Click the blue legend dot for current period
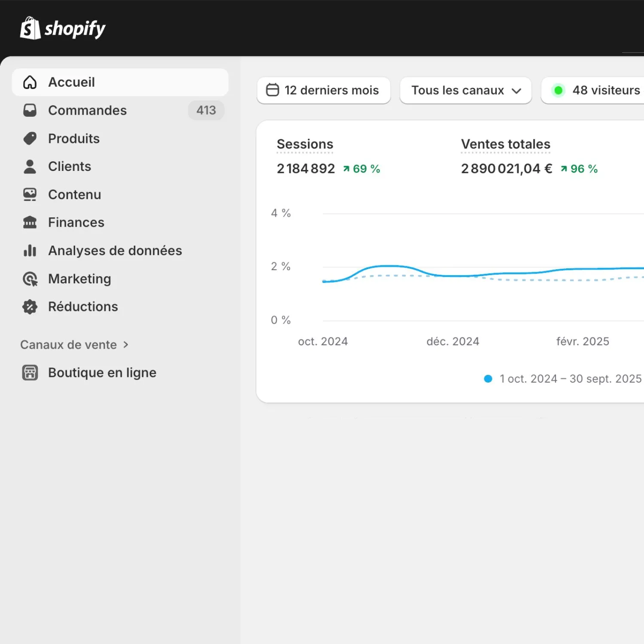Viewport: 644px width, 644px height. coord(488,379)
